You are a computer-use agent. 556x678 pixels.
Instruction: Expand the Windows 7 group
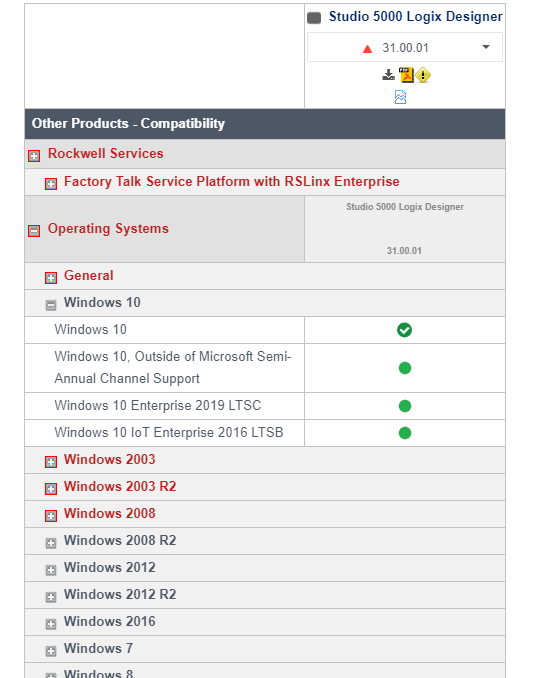point(51,651)
